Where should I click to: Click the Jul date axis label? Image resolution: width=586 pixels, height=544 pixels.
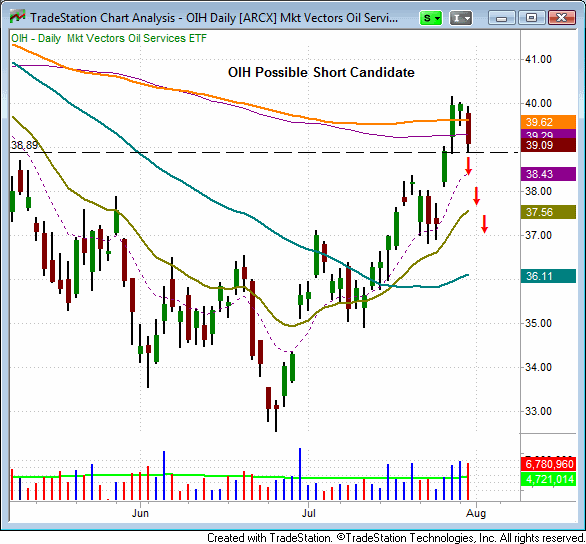309,513
